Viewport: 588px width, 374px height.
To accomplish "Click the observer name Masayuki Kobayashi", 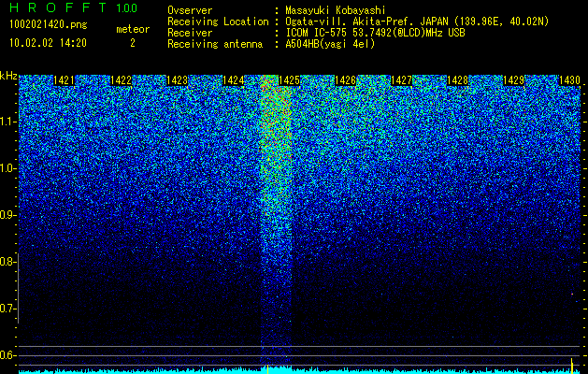I will [x=336, y=11].
